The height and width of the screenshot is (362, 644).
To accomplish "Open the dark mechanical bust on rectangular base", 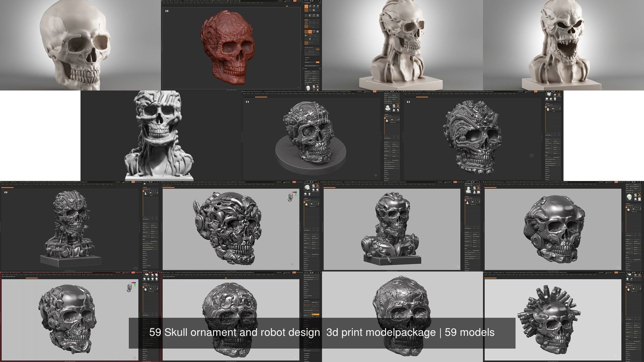I will click(80, 226).
